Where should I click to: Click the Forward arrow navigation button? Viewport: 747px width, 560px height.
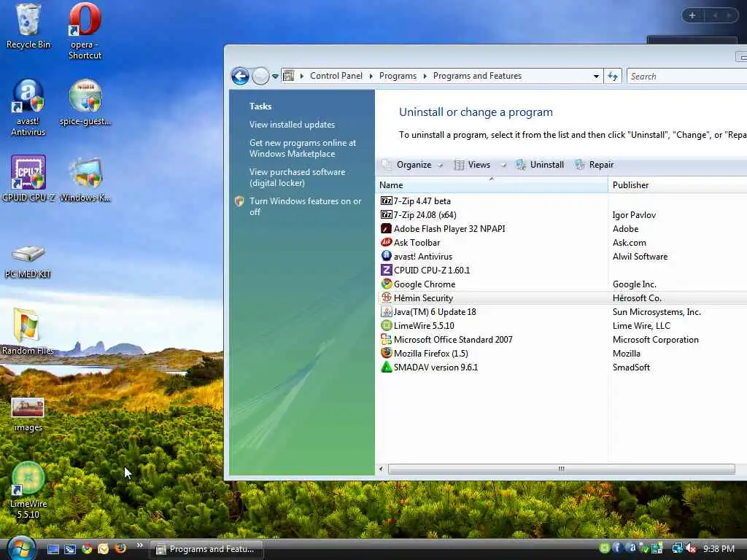(x=260, y=76)
